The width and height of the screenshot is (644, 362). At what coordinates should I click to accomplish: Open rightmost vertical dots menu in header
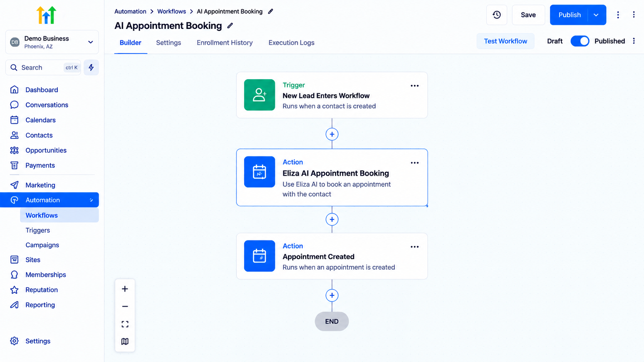[634, 15]
